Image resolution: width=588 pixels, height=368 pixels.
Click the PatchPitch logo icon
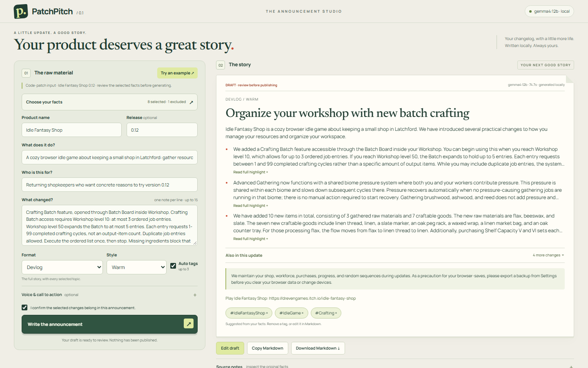click(21, 11)
